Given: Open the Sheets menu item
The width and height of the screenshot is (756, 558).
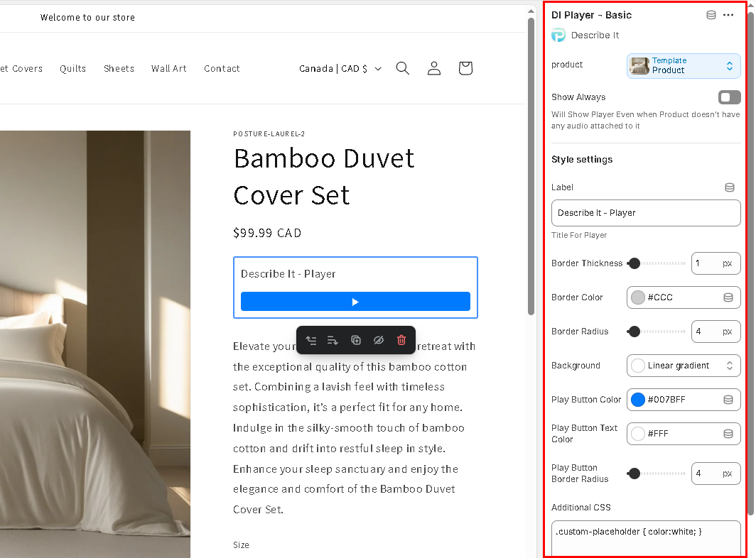Looking at the screenshot, I should pyautogui.click(x=119, y=69).
